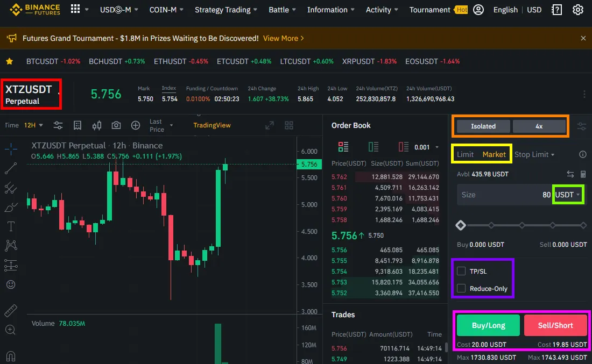Add indicator with plus circle icon
The width and height of the screenshot is (592, 364).
point(135,125)
